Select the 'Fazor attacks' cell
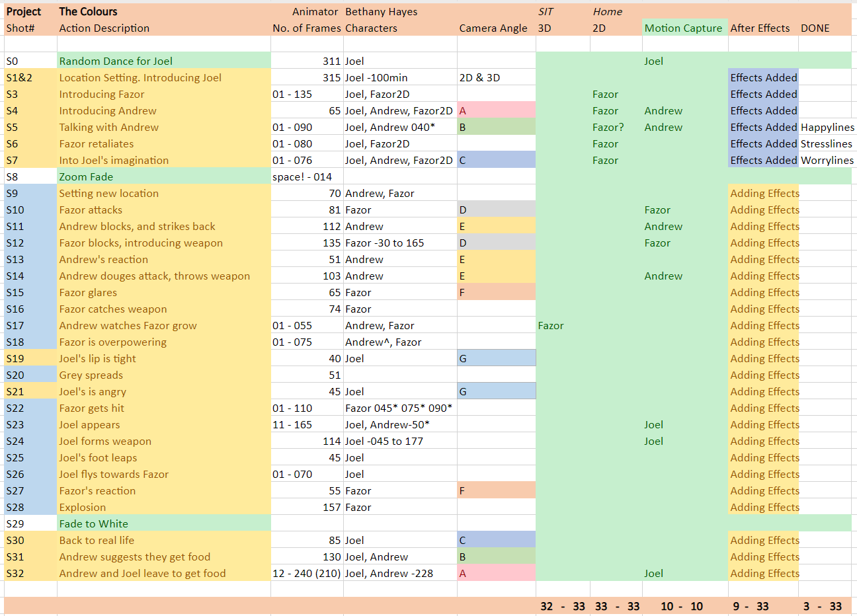The image size is (857, 616). tap(164, 210)
